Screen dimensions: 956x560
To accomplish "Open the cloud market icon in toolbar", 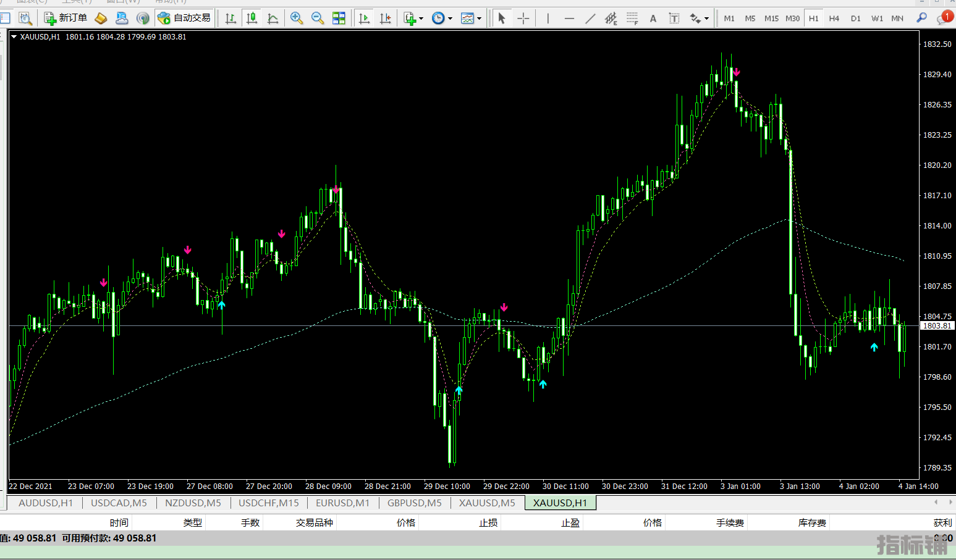I will point(122,18).
